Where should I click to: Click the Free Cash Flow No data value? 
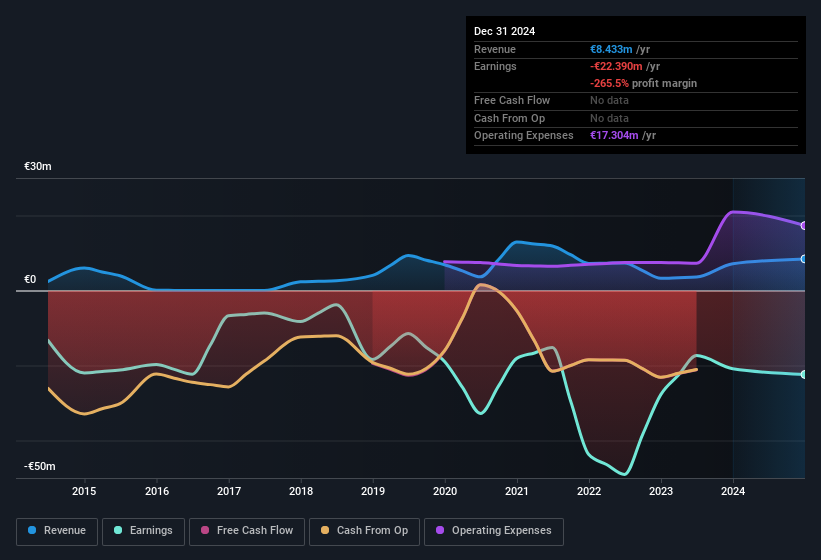tap(609, 100)
